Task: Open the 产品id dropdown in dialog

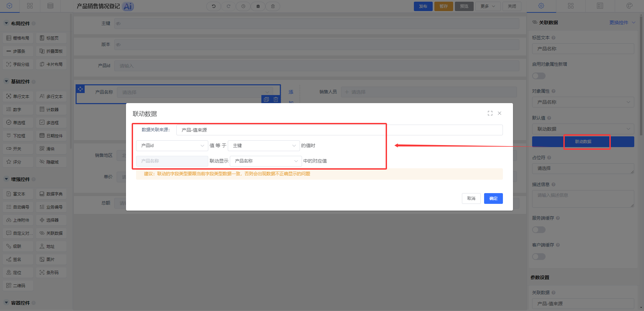Action: tap(172, 145)
